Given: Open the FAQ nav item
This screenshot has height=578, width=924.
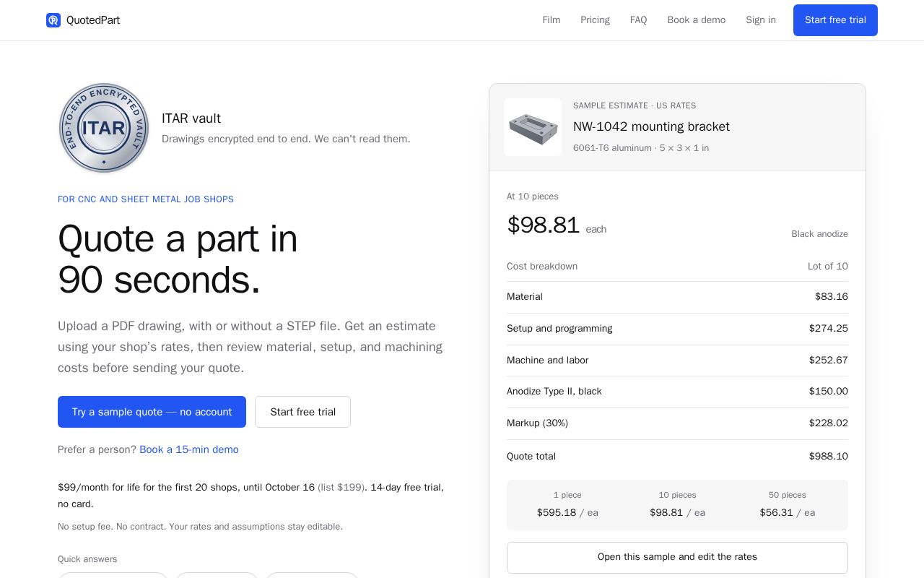Looking at the screenshot, I should 638,20.
